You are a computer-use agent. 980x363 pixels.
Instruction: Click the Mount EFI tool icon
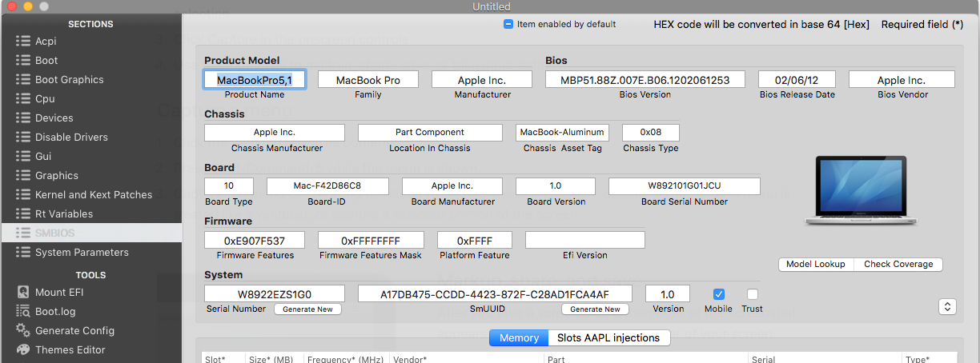[23, 292]
